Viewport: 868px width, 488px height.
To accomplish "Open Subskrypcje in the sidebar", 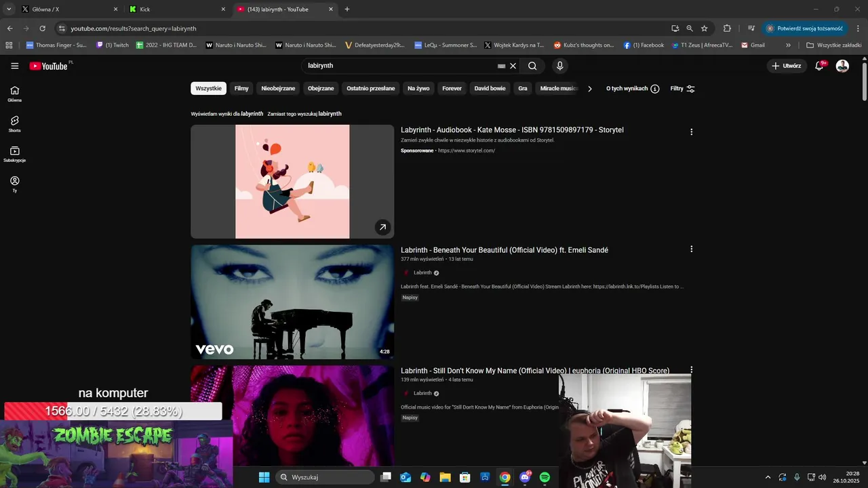I will pos(15,154).
